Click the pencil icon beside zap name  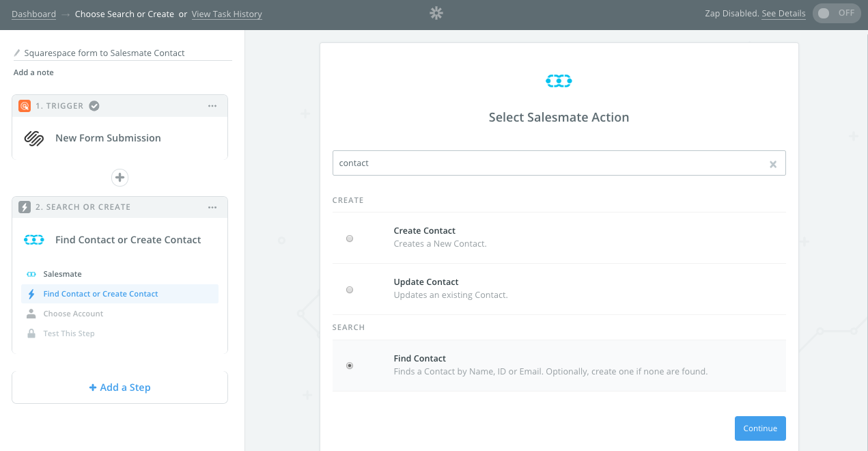pos(17,53)
